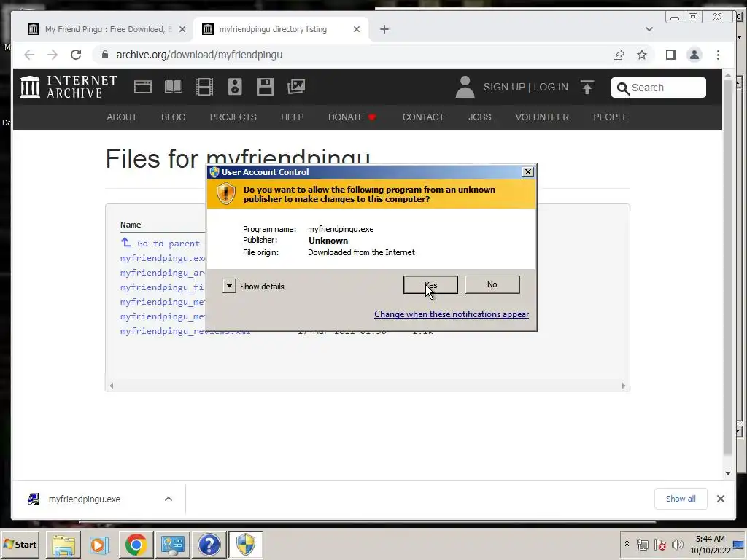
Task: Open the Audio speaker icon in Archive header
Action: coord(235,87)
